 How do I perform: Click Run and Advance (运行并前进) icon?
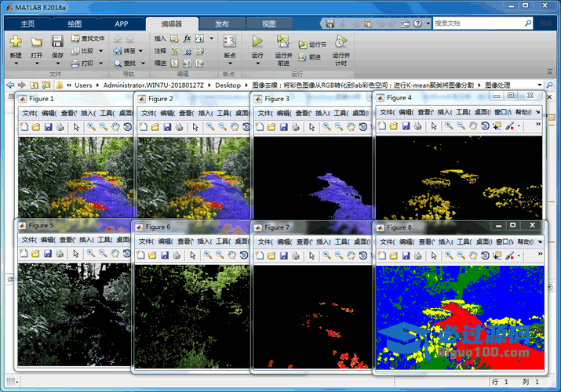click(x=283, y=41)
